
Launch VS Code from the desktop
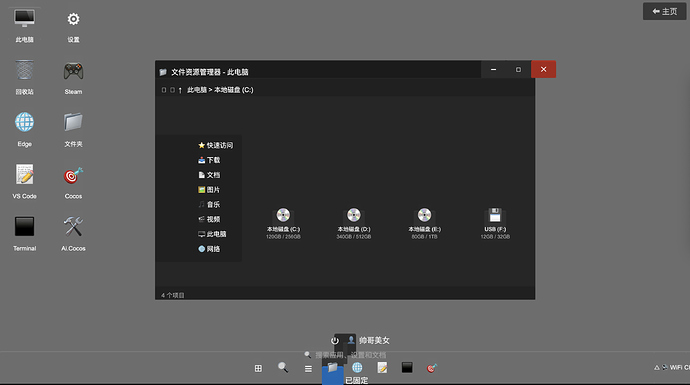(24, 182)
